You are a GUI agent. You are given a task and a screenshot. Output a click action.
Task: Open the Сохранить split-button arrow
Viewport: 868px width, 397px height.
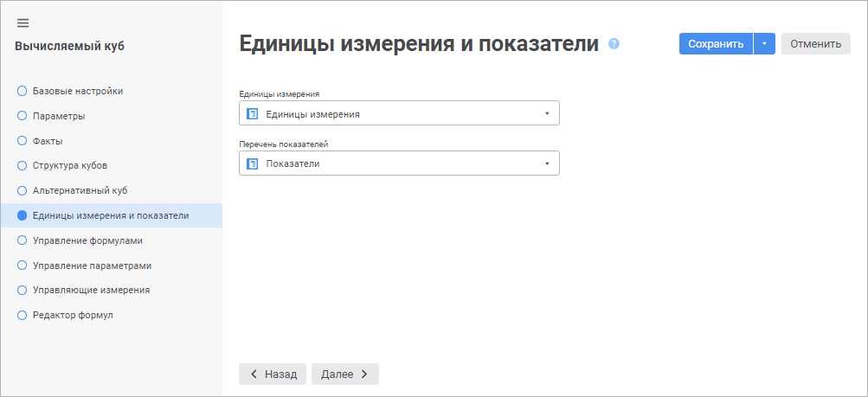pos(764,44)
